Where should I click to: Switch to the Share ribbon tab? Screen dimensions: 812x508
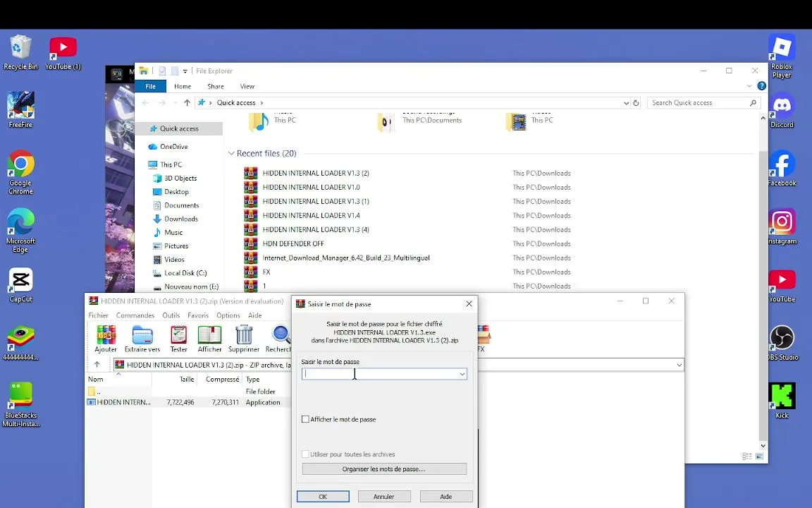point(216,86)
